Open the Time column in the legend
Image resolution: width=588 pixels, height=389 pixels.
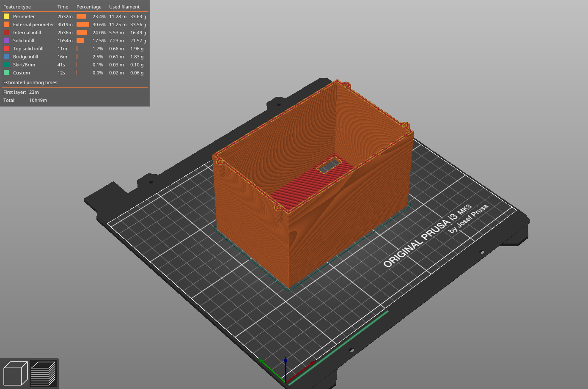tap(63, 7)
